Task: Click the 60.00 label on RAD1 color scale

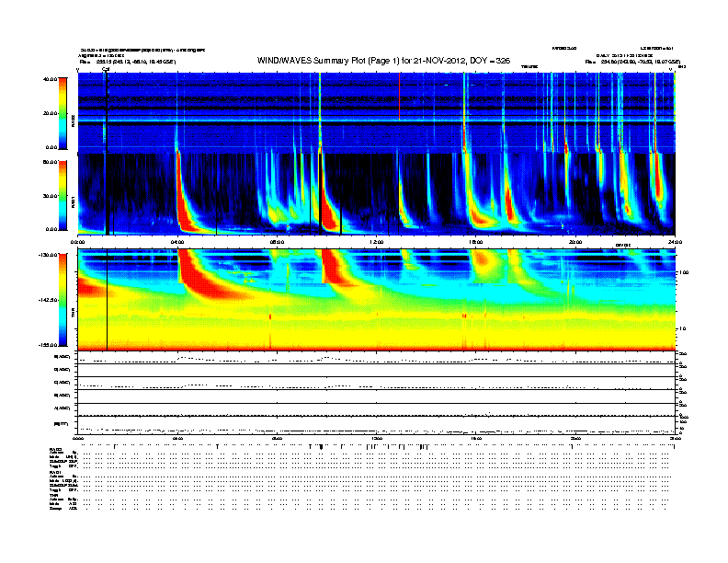Action: click(51, 162)
